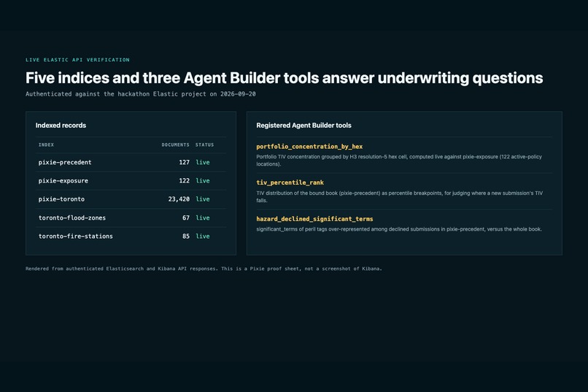
Task: Click the 'significant_terms of peril tags' description
Action: click(x=399, y=229)
